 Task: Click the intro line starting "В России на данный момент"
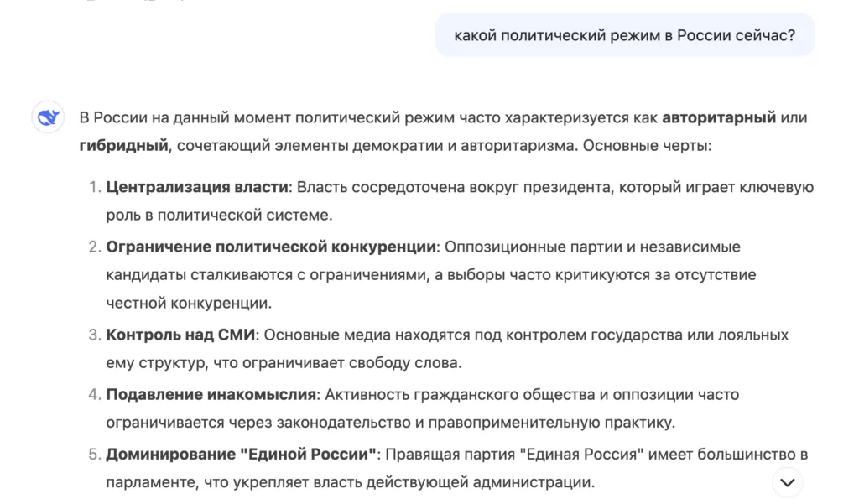pos(252,117)
